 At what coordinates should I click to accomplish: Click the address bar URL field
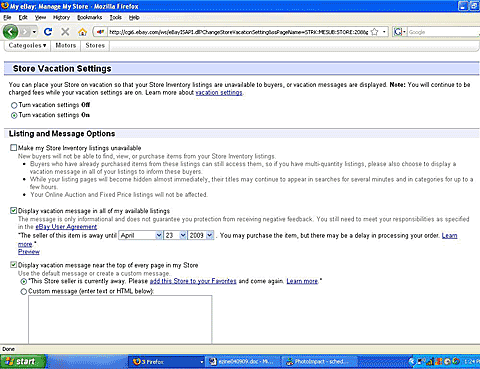[238, 32]
